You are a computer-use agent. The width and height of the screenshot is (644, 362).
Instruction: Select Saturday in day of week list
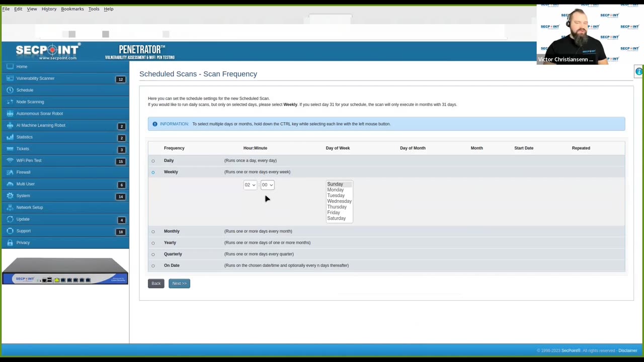(x=339, y=218)
